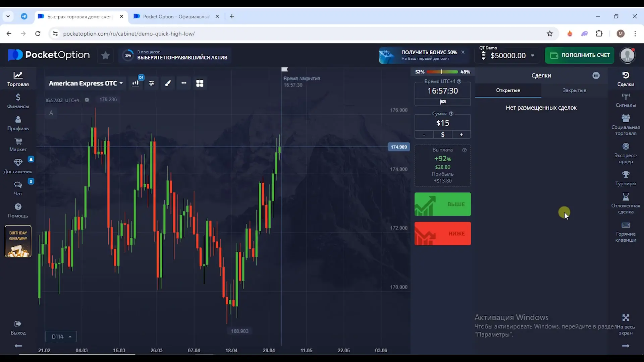This screenshot has width=644, height=362.
Task: Open Chat in left sidebar
Action: click(18, 188)
